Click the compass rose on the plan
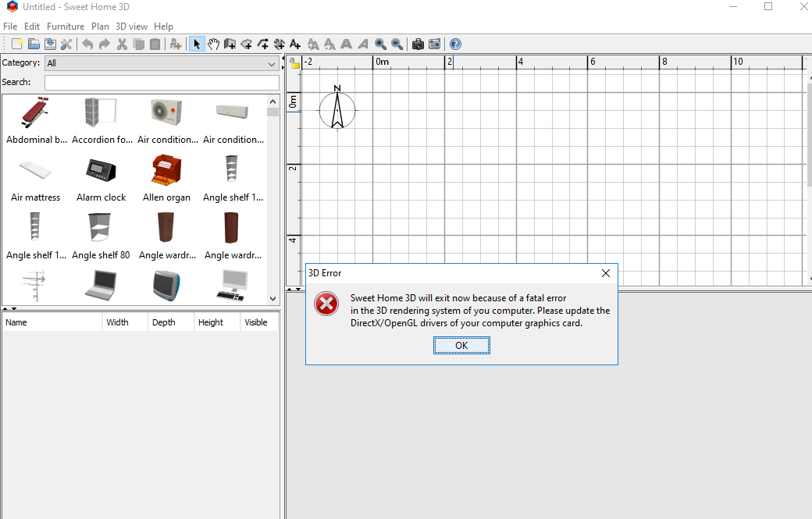Image resolution: width=812 pixels, height=519 pixels. click(337, 108)
